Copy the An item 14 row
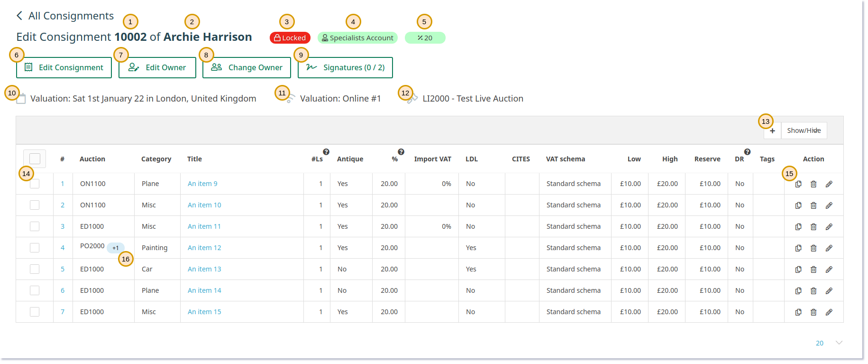The width and height of the screenshot is (868, 364). click(798, 291)
